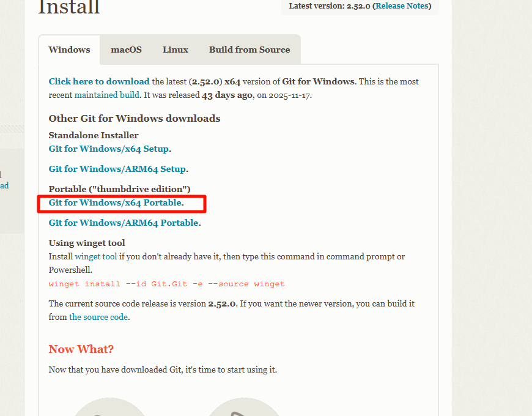Download Git for Windows/x64 Setup
Viewport: 532px width, 416px height.
(109, 149)
